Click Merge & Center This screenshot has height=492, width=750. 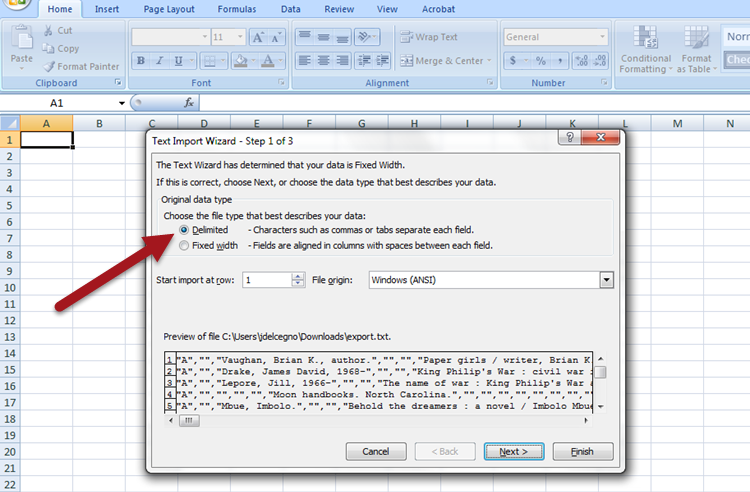tap(441, 61)
